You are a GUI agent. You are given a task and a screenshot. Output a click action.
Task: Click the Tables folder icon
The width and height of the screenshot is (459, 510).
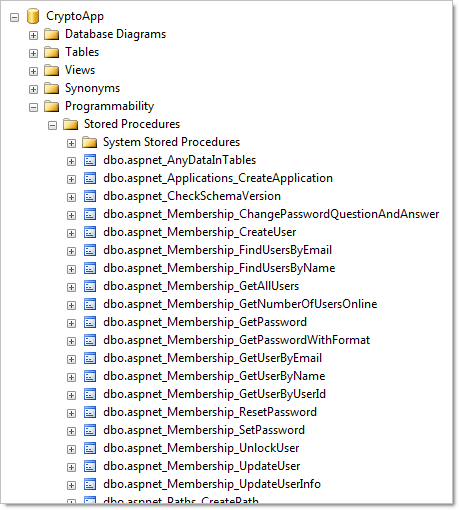(52, 52)
